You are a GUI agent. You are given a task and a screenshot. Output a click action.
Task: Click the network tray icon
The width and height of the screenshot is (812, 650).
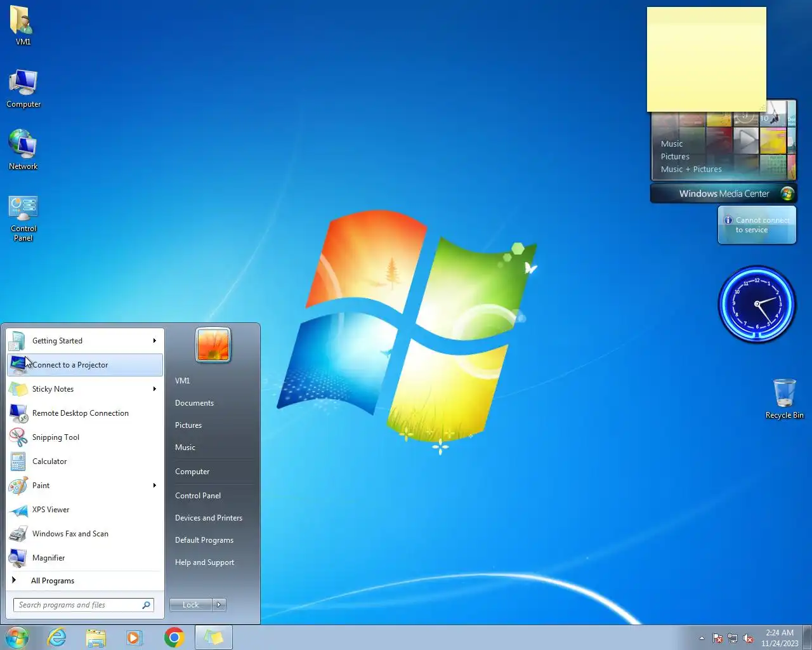tap(733, 638)
